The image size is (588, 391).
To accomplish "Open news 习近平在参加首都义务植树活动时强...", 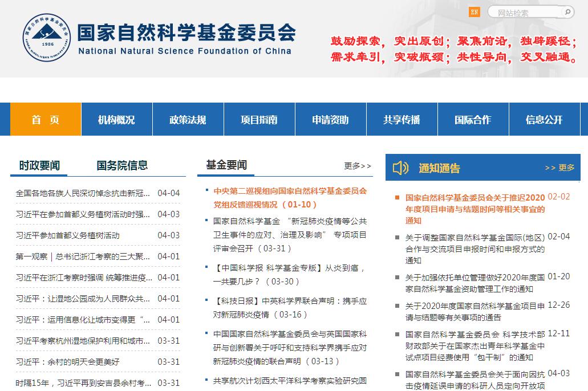I will 83,214.
